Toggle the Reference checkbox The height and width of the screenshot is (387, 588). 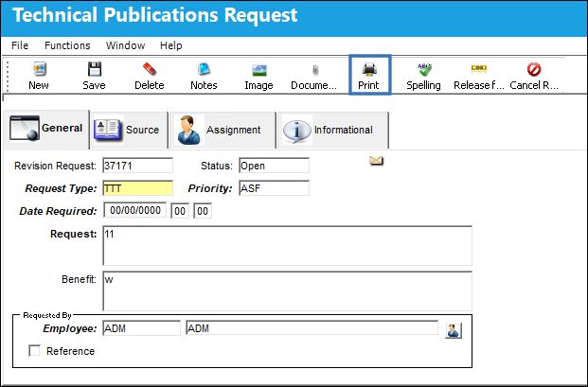pyautogui.click(x=34, y=351)
